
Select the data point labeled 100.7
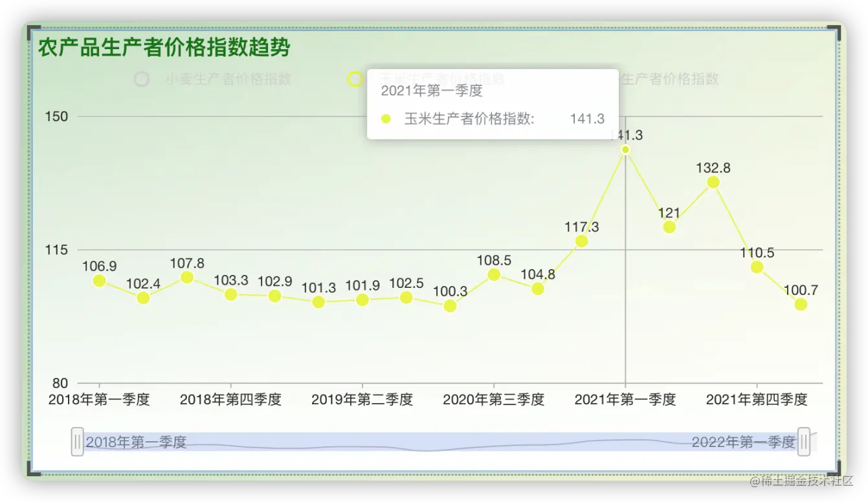[x=801, y=304]
